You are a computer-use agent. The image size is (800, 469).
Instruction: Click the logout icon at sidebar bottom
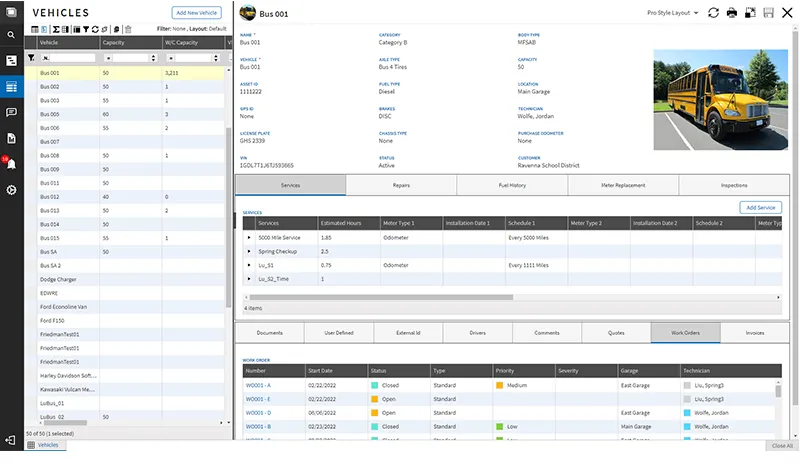(x=11, y=440)
